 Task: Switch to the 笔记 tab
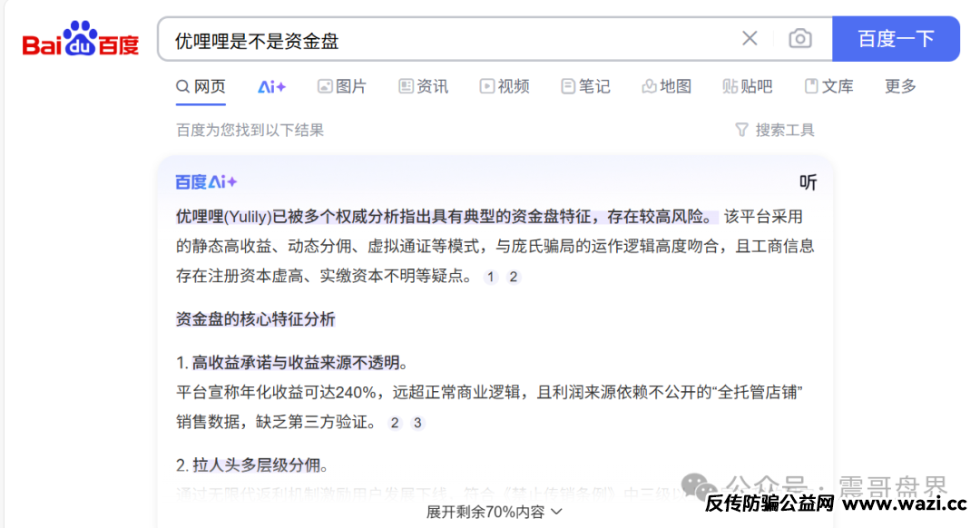(585, 86)
